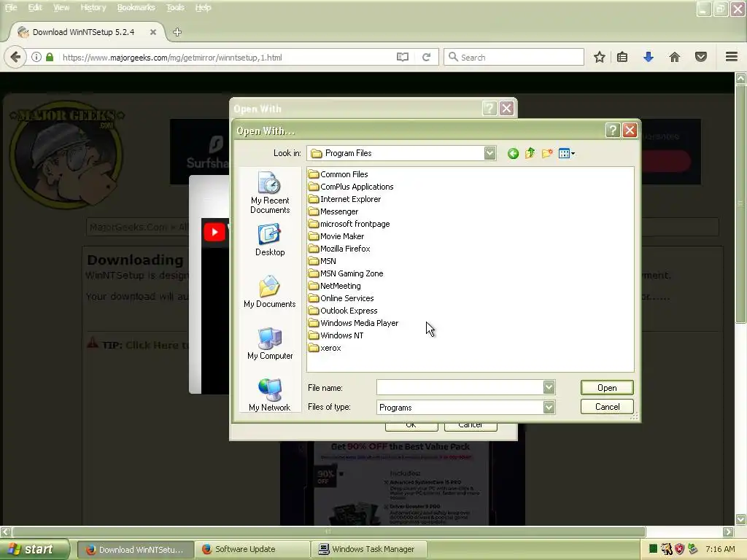Select the Mozilla Firefox folder
The image size is (747, 560).
(339, 249)
